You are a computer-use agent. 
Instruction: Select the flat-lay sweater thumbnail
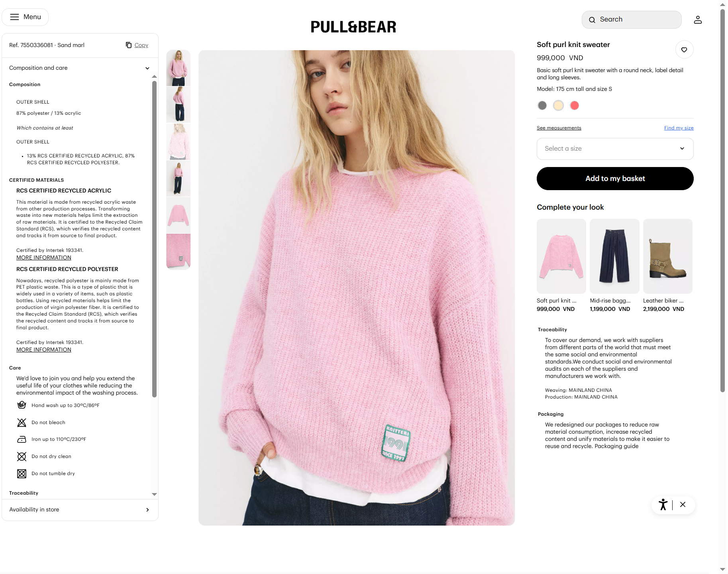click(x=178, y=215)
